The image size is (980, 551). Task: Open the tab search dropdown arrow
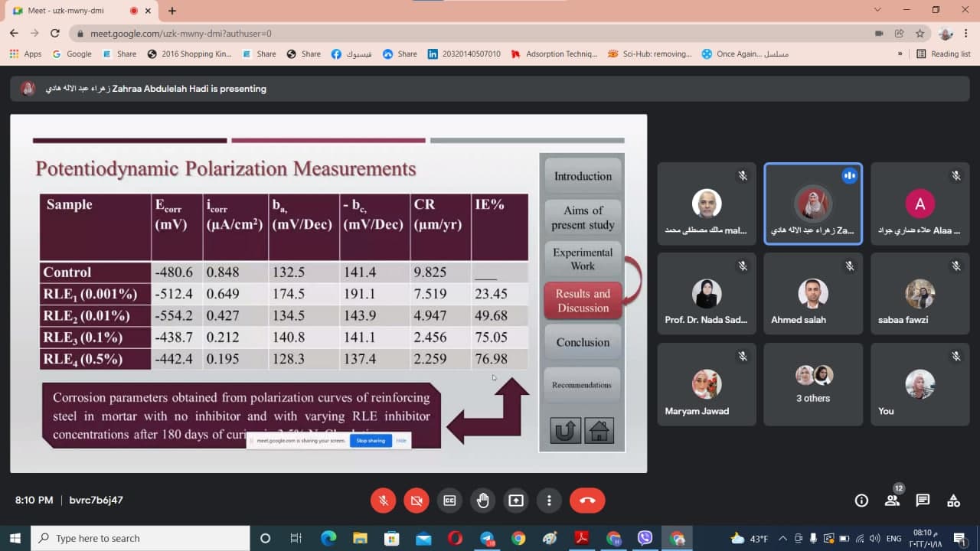coord(877,10)
